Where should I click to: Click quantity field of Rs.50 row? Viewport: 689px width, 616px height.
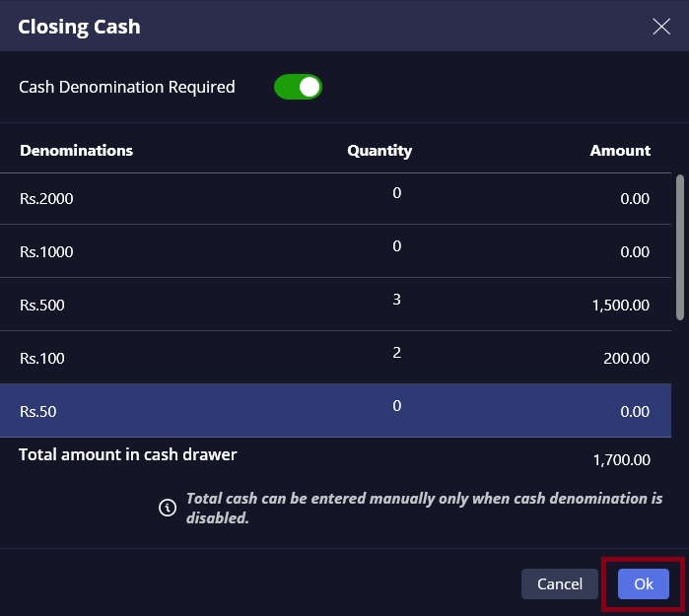coord(396,406)
